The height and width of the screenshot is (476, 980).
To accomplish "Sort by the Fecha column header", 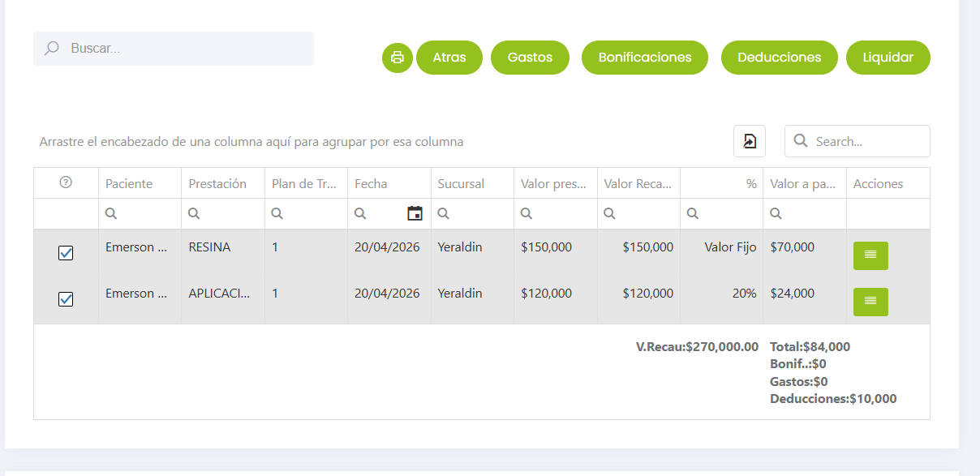I will [x=371, y=183].
